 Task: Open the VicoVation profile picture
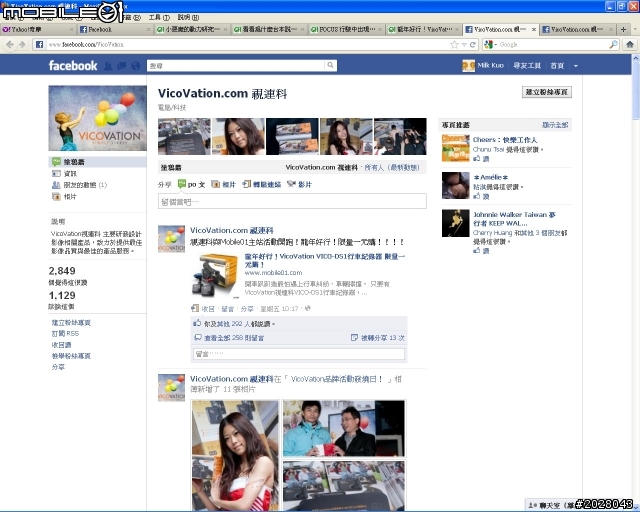tap(98, 118)
